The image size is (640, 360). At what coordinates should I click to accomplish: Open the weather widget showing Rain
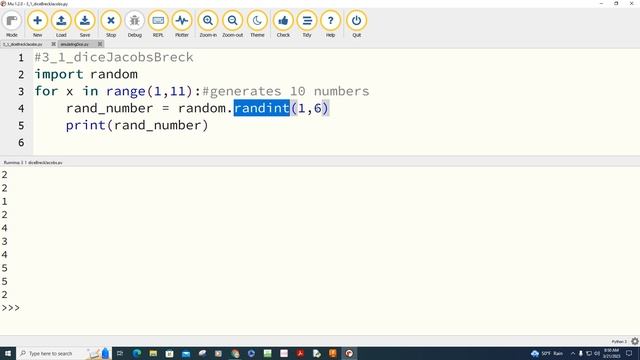coord(547,353)
